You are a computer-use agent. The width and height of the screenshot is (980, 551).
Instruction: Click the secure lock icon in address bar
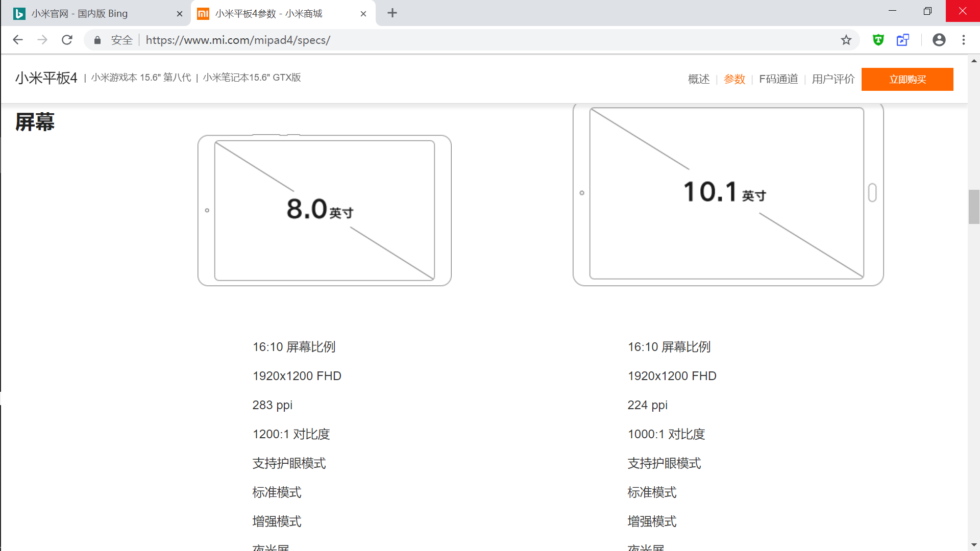tap(97, 40)
